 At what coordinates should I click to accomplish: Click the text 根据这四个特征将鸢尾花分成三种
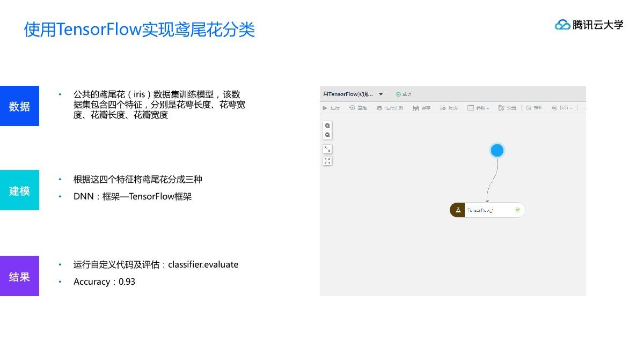tap(138, 179)
